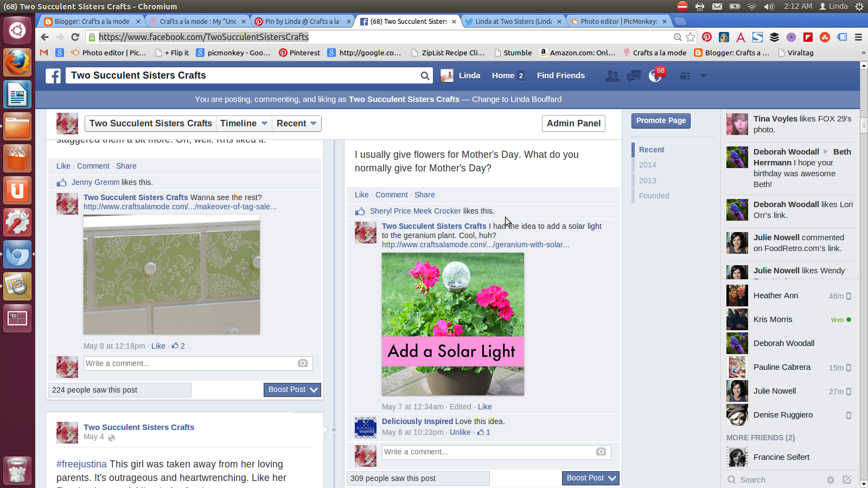The height and width of the screenshot is (488, 868).
Task: Click the magnifying glass in the Facebook search bar
Action: [425, 76]
